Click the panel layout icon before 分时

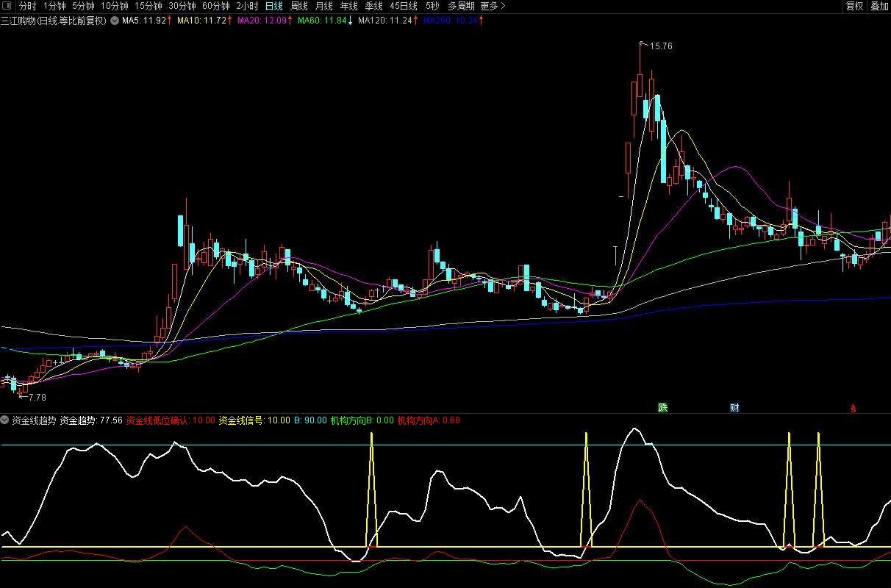pos(7,6)
